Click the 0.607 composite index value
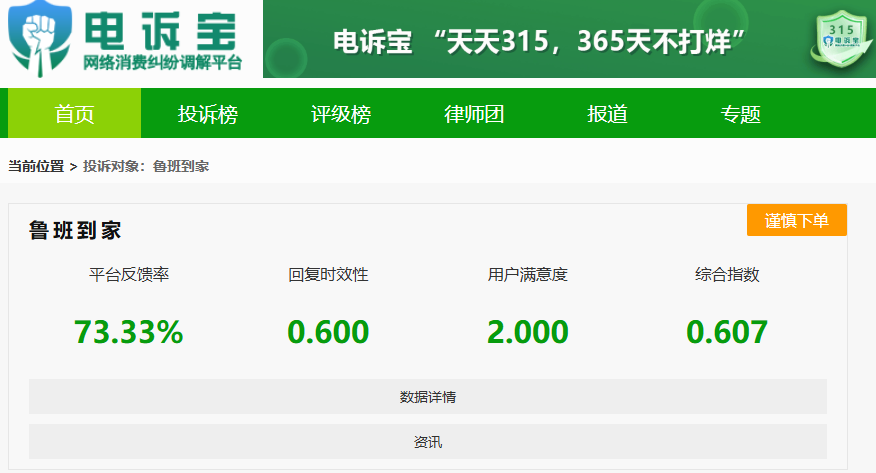Screen dimensions: 876x473 pos(727,332)
